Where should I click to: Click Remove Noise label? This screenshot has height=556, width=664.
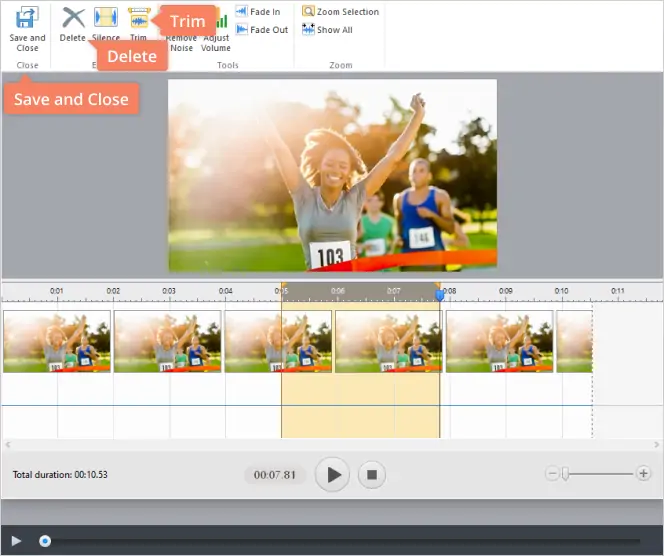coord(181,44)
